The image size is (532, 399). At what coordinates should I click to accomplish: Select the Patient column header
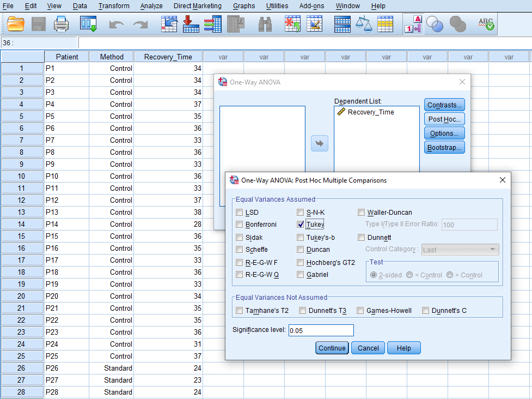(67, 57)
